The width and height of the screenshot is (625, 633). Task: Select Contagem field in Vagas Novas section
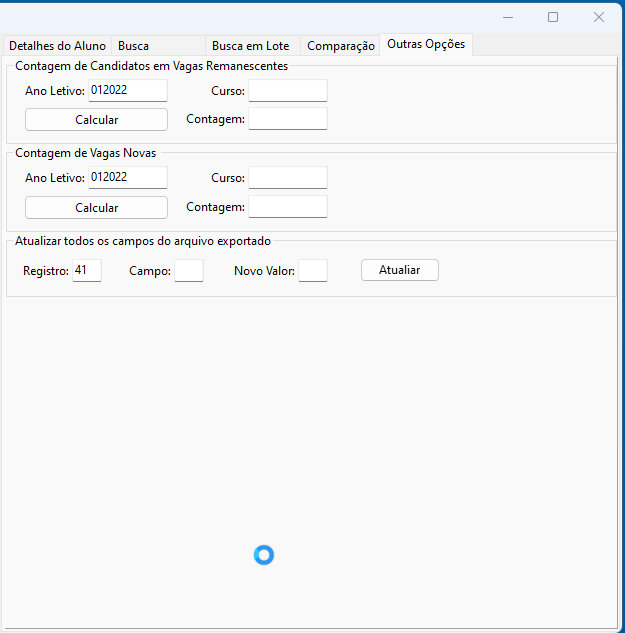pyautogui.click(x=287, y=207)
